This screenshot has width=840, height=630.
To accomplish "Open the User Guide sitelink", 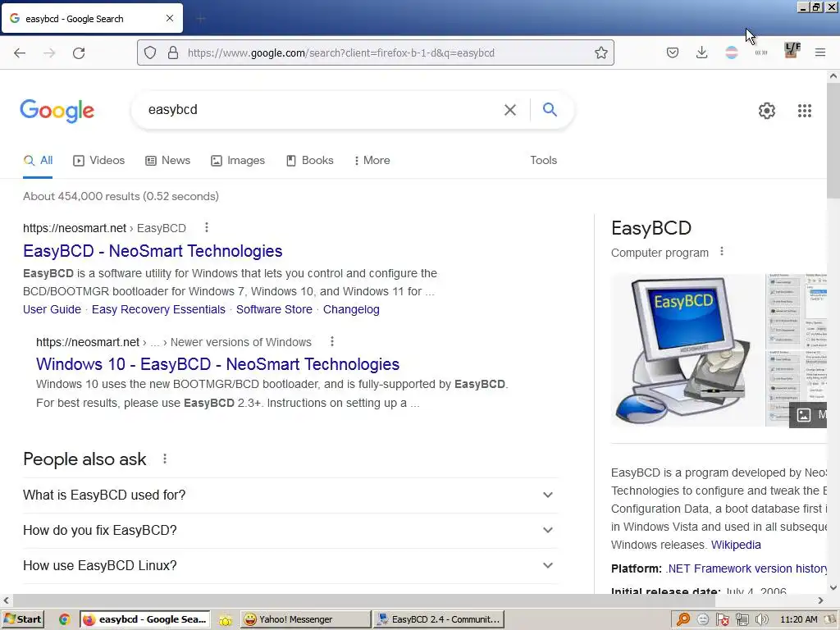I will (x=52, y=309).
